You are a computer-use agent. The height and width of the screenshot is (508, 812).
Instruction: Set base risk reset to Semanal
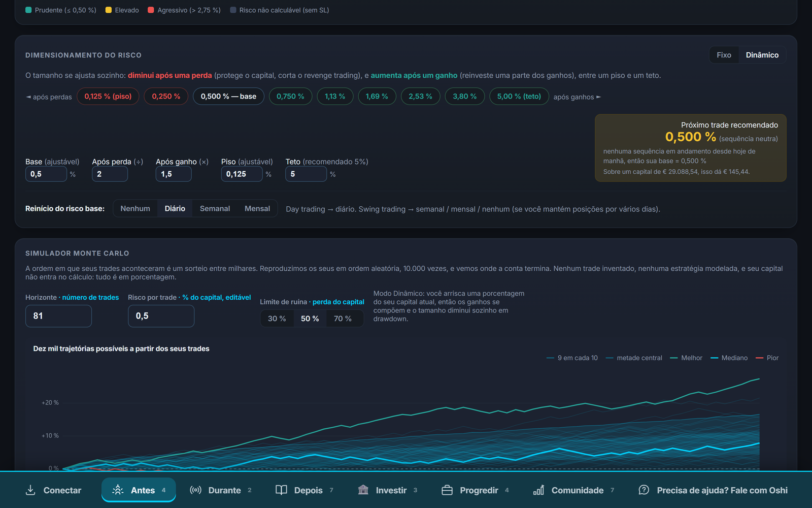coord(215,209)
